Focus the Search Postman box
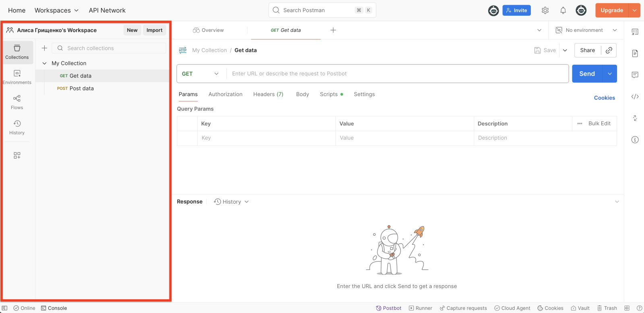This screenshot has height=313, width=644. pyautogui.click(x=322, y=10)
